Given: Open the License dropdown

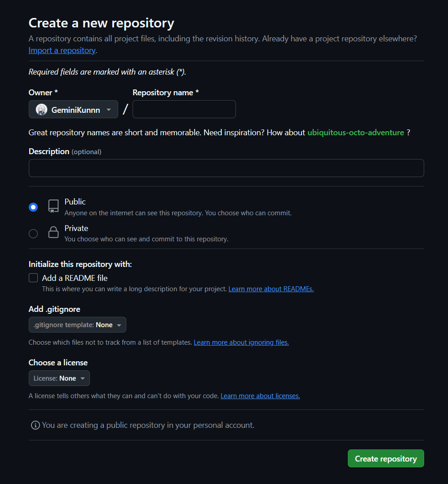Looking at the screenshot, I should [59, 378].
